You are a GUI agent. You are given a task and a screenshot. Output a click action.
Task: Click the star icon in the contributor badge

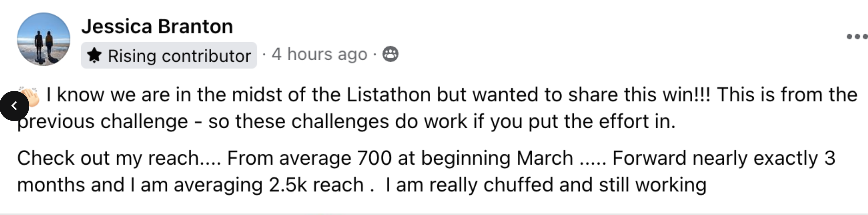pyautogui.click(x=94, y=56)
